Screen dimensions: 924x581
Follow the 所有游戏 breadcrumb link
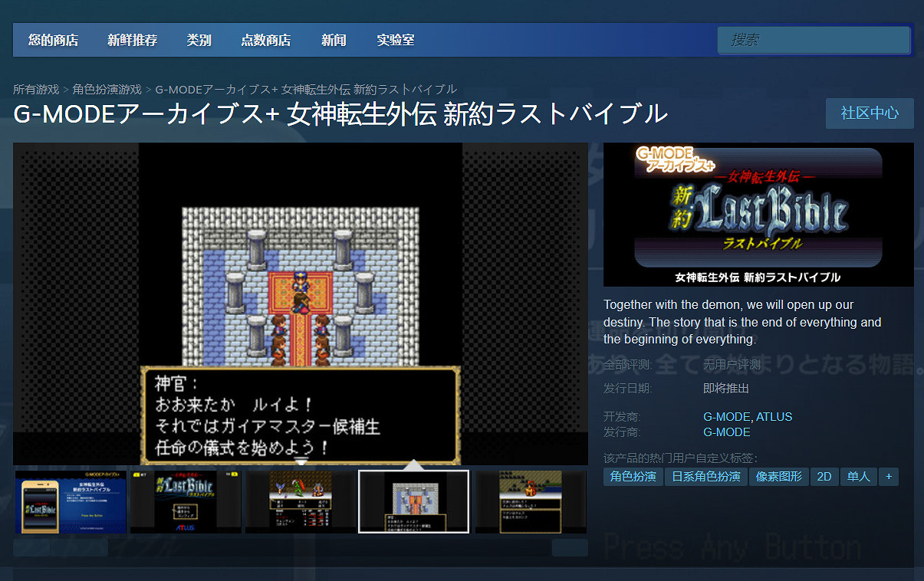35,89
